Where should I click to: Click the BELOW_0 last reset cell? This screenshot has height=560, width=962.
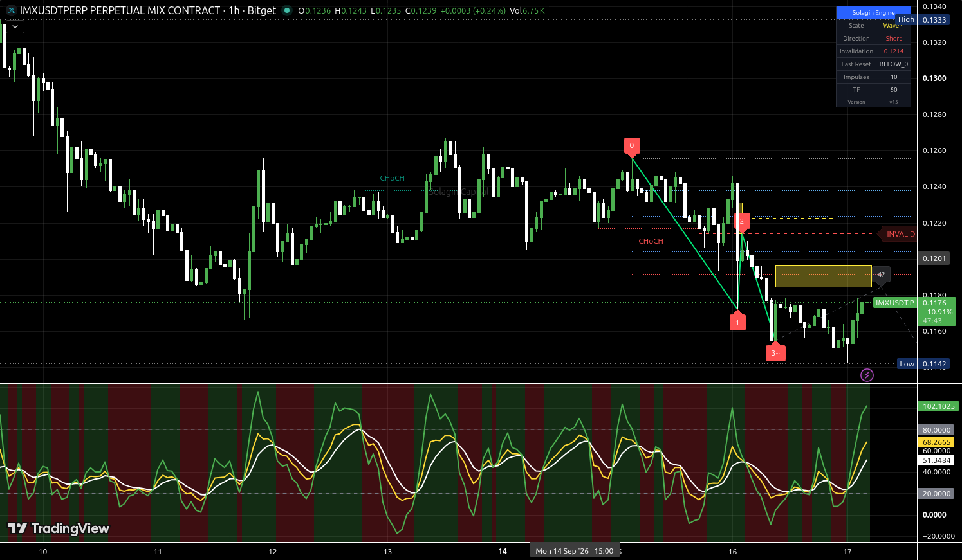pyautogui.click(x=893, y=64)
